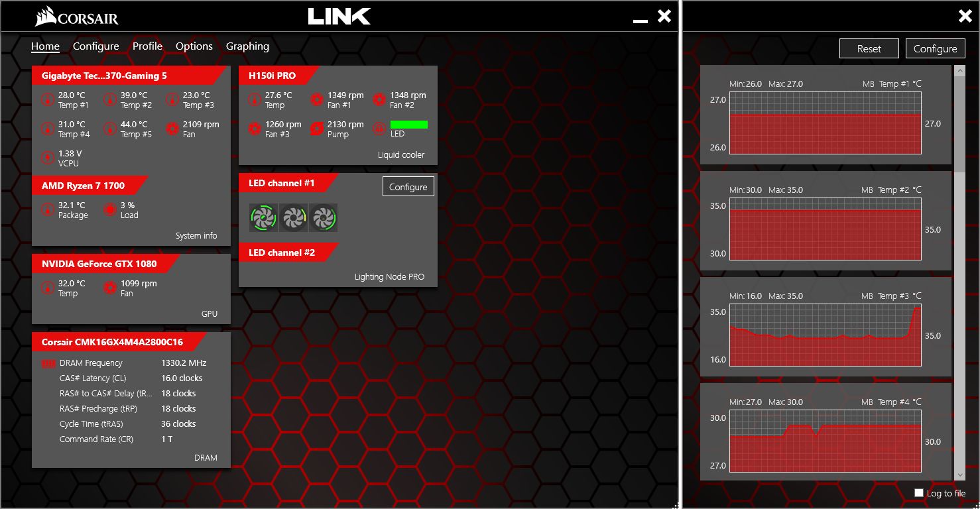
Task: Click Configure in the graphing window
Action: pos(936,48)
